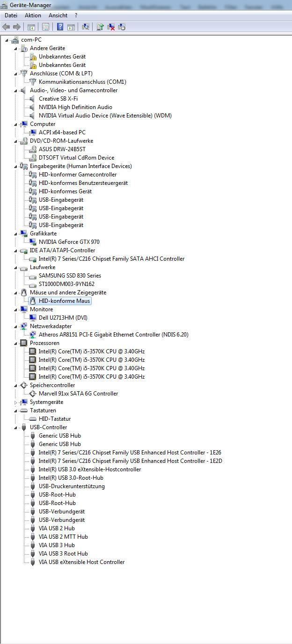Select USB Enhanced Host Controller - 1E2D
The image size is (292, 644).
(x=130, y=461)
